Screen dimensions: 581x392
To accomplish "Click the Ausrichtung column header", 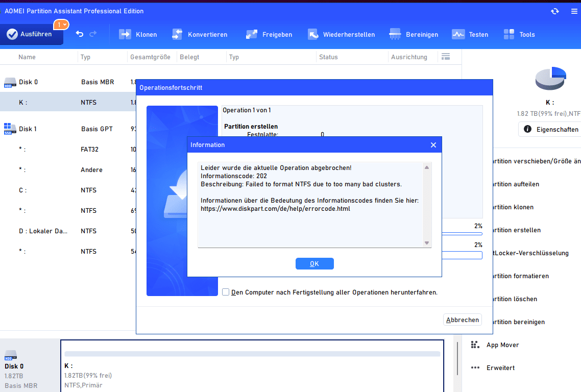I will click(409, 57).
